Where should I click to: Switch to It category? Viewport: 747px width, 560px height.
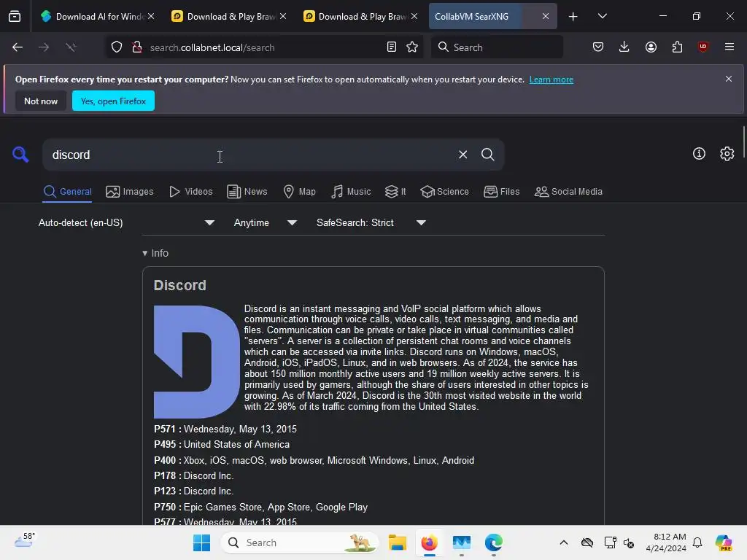coord(395,192)
